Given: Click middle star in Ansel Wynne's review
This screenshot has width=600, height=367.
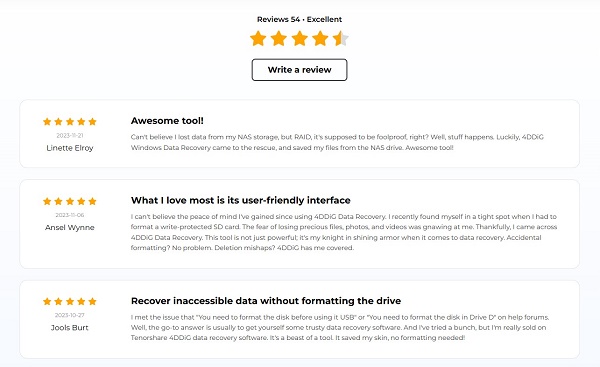Looking at the screenshot, I should 70,201.
